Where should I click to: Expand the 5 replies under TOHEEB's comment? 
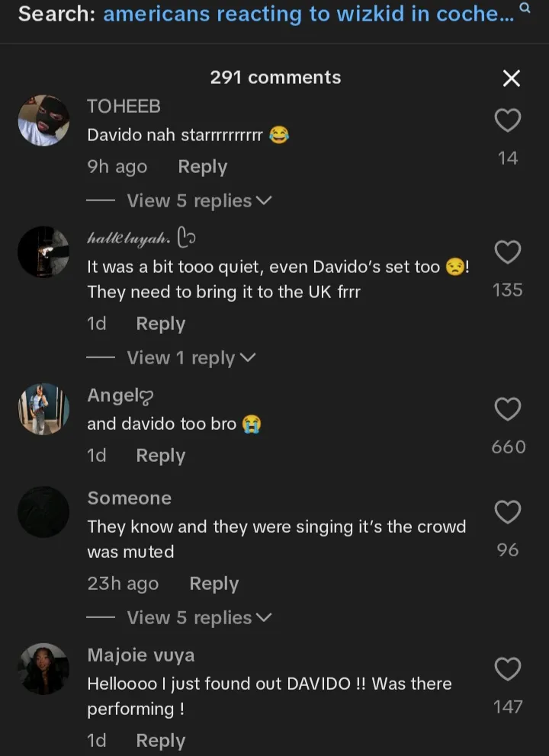pyautogui.click(x=199, y=201)
